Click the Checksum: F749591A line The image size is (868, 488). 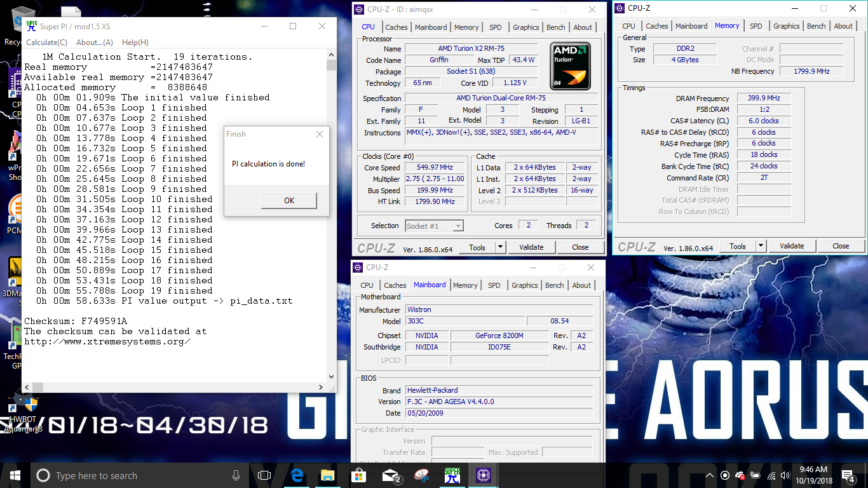76,321
